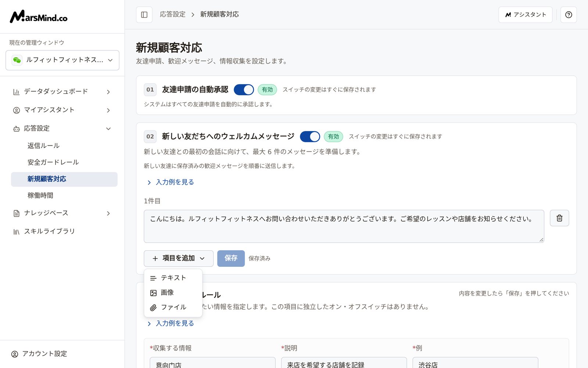The width and height of the screenshot is (588, 368).
Task: Open the 項目を追加 dropdown button
Action: coord(179,258)
